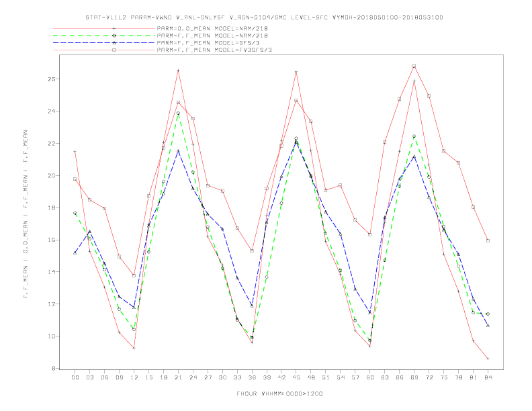Click x-axis forecast hour label 69
This screenshot has height=411, width=532.
(414, 377)
